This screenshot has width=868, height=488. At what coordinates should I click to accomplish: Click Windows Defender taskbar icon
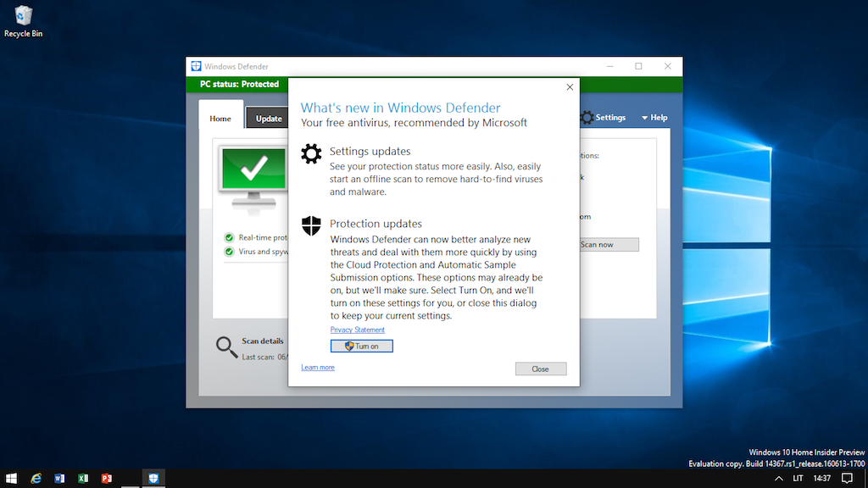click(x=153, y=479)
